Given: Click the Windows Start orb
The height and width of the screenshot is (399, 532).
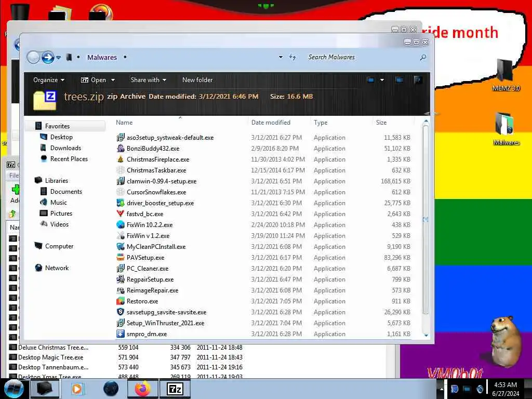Looking at the screenshot, I should click(x=13, y=389).
